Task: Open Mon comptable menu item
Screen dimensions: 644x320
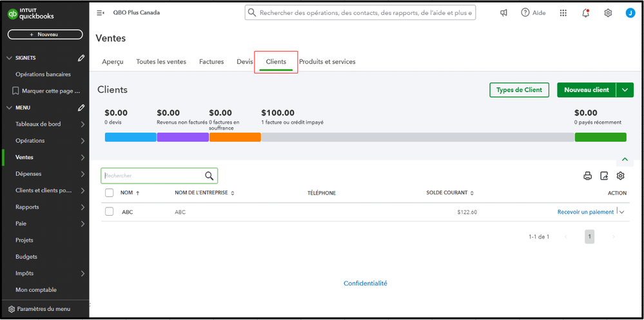Action: [x=36, y=290]
